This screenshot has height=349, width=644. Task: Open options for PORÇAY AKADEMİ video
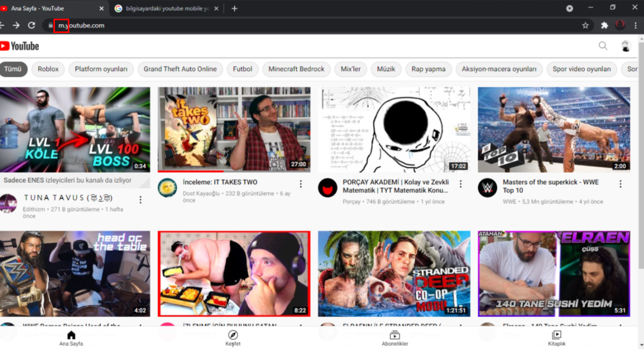(x=461, y=184)
